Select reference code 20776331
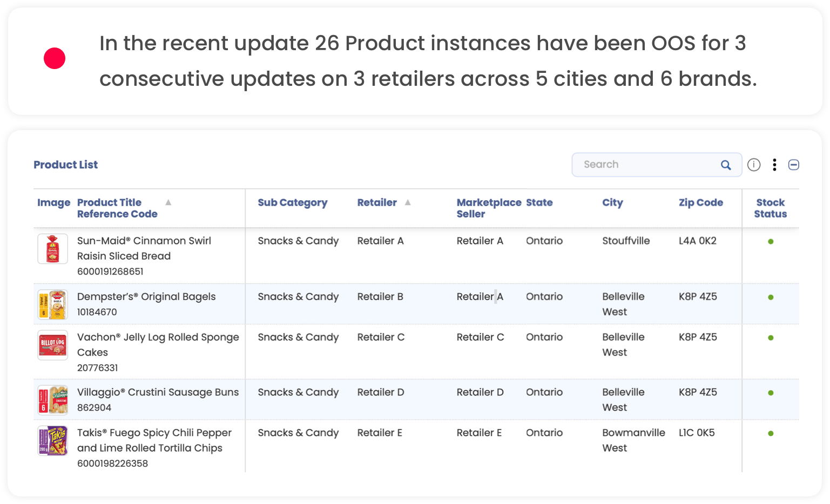 (x=98, y=367)
